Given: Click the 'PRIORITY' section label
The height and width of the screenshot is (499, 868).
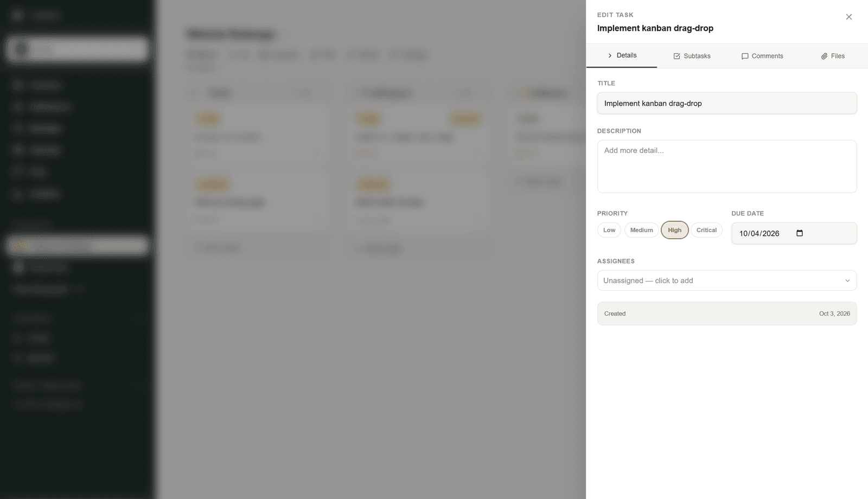Looking at the screenshot, I should 612,214.
